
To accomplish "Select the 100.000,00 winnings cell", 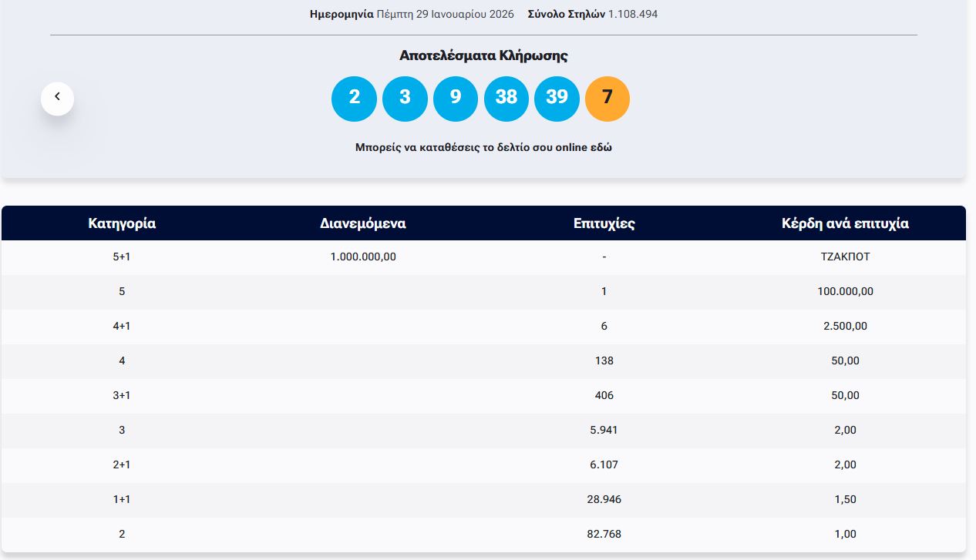I will (845, 292).
